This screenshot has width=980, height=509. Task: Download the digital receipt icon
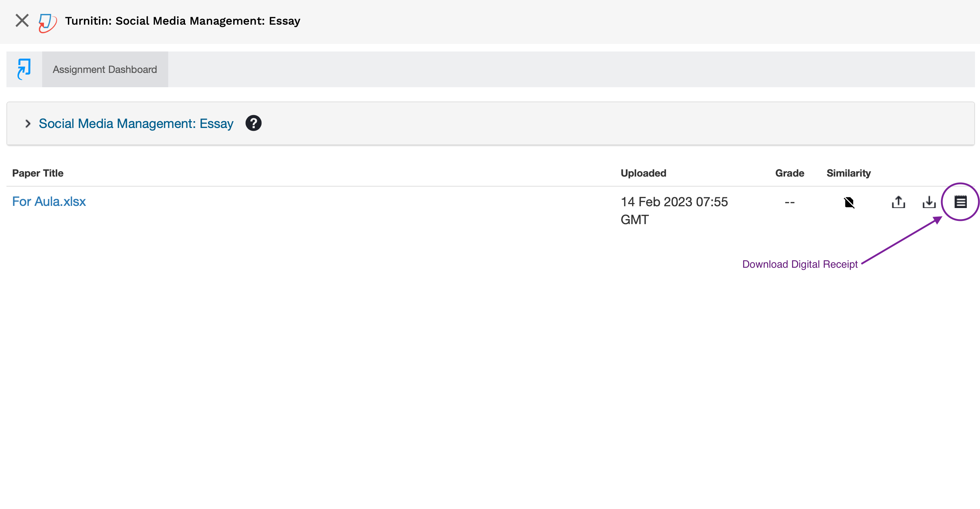tap(960, 202)
